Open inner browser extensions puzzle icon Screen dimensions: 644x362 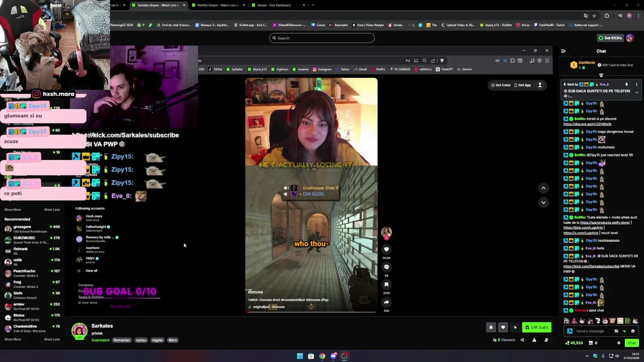click(x=512, y=61)
